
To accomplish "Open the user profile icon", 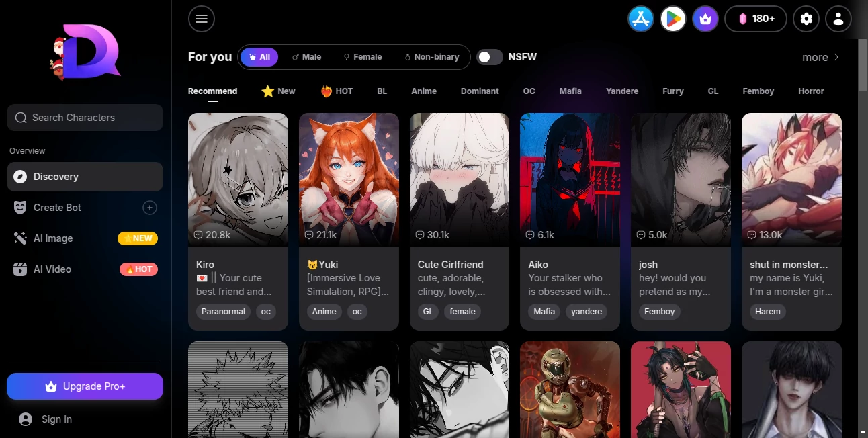I will click(838, 19).
